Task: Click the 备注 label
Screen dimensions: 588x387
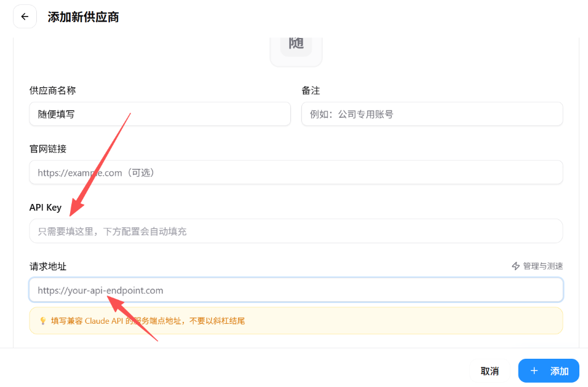Action: (311, 90)
